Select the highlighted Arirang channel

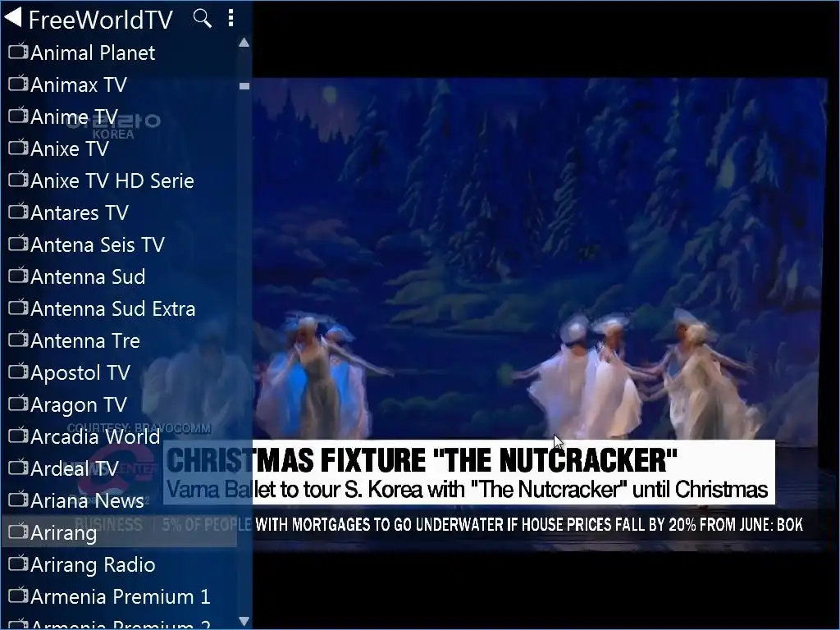119,532
